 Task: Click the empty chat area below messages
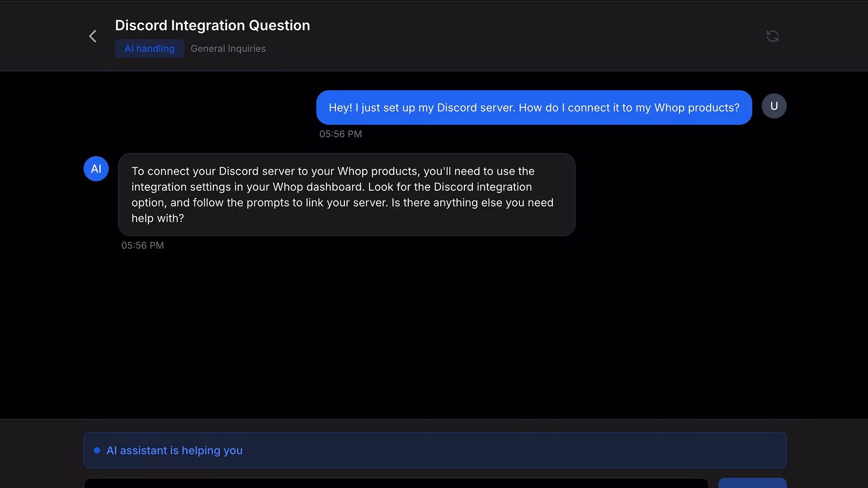coord(434,334)
